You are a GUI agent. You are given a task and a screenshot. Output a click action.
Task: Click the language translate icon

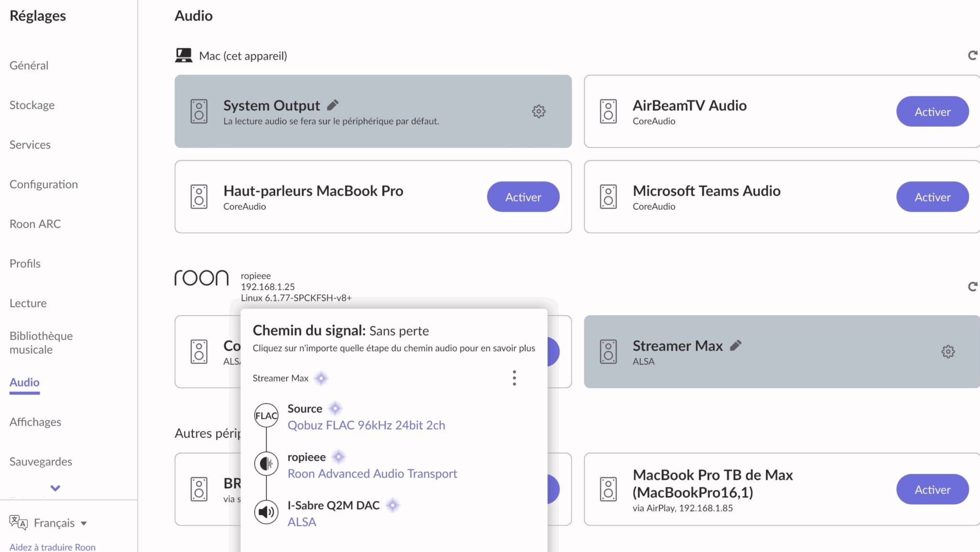coord(19,523)
